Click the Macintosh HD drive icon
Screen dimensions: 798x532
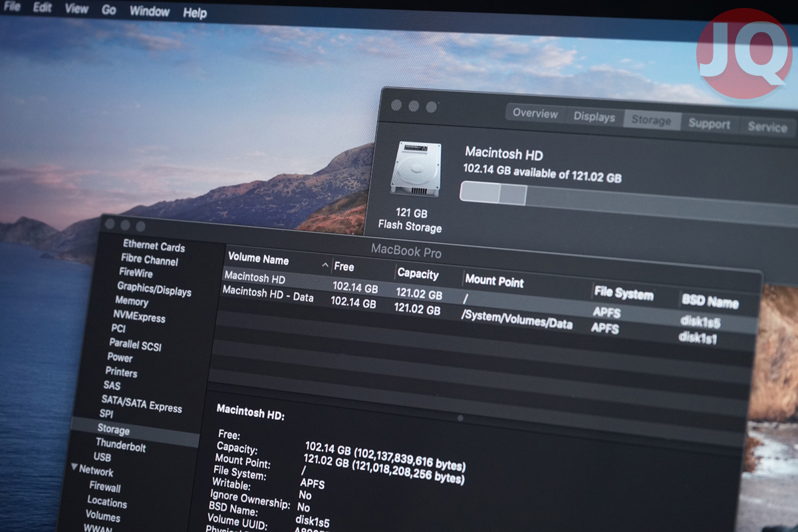click(415, 169)
